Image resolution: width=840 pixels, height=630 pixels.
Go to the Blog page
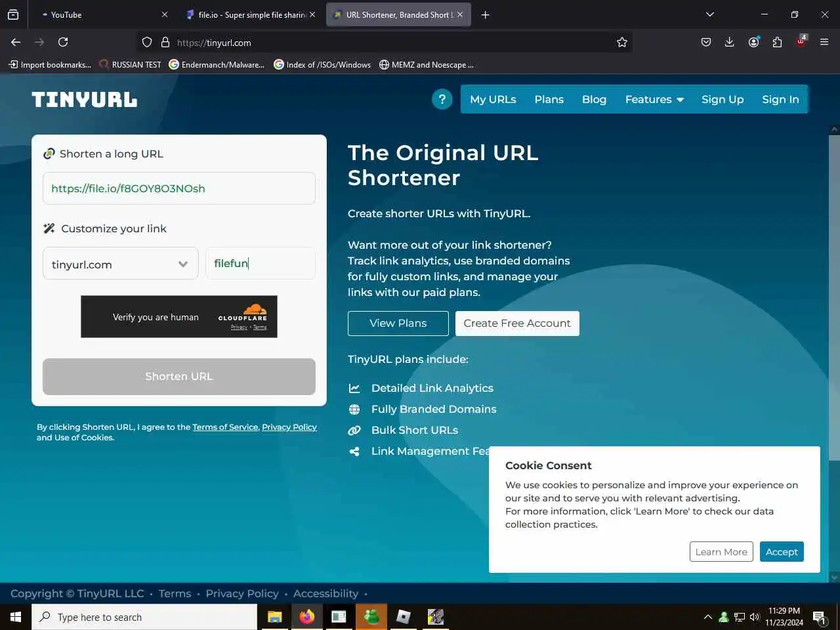click(x=594, y=99)
